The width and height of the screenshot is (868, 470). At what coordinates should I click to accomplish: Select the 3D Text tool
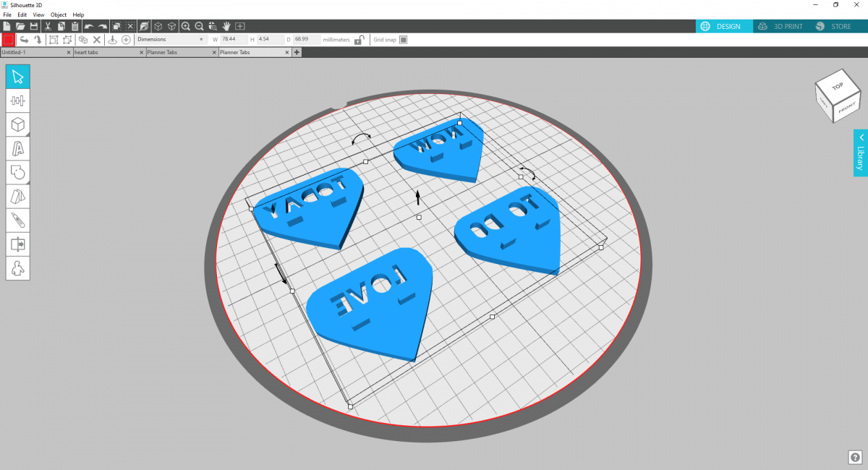pyautogui.click(x=18, y=148)
